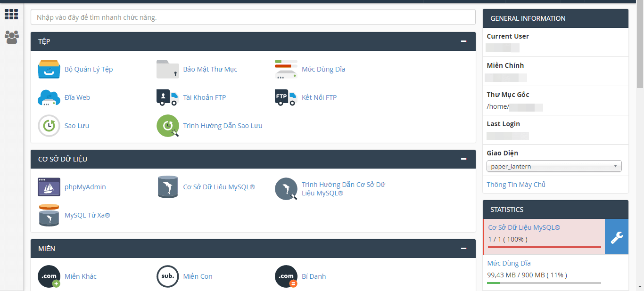The width and height of the screenshot is (644, 291).
Task: Click the Bảo Mật Thư Mục folder icon
Action: pyautogui.click(x=168, y=69)
